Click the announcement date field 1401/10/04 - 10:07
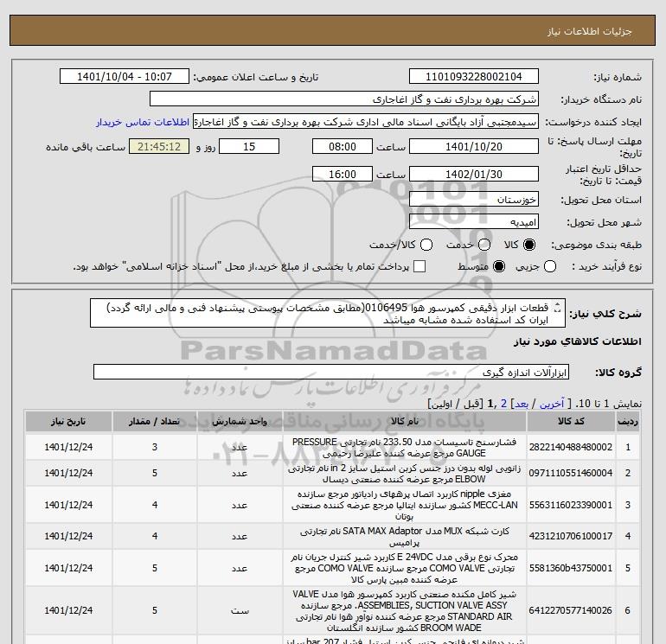 (x=124, y=77)
